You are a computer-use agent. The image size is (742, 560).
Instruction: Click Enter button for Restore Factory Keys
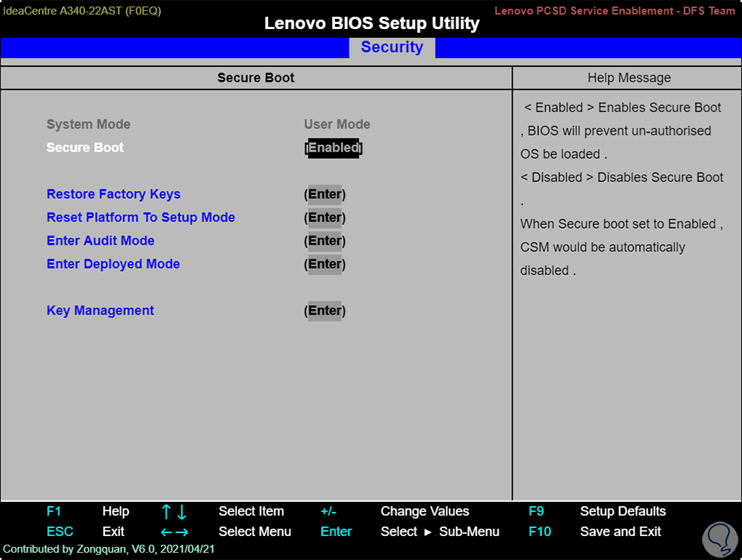pos(325,194)
